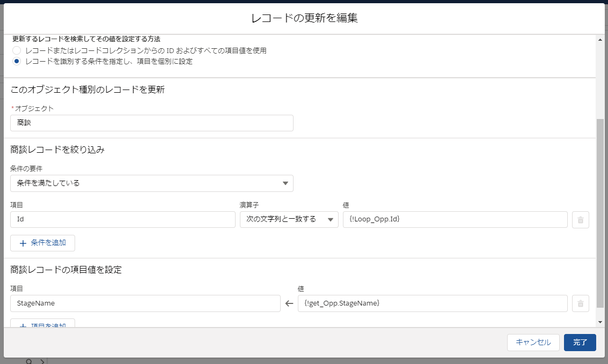Click the 条件を追加 button
This screenshot has height=364, width=608.
point(42,243)
